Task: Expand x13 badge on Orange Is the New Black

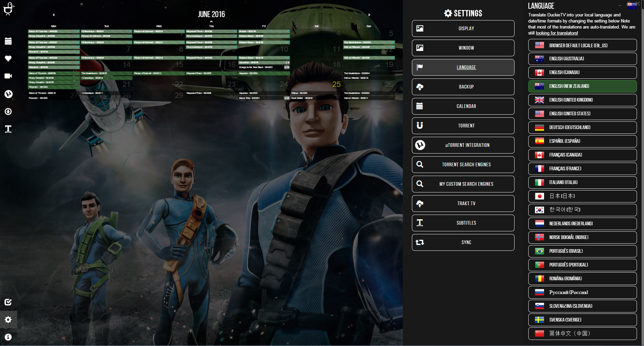Action: click(x=287, y=67)
